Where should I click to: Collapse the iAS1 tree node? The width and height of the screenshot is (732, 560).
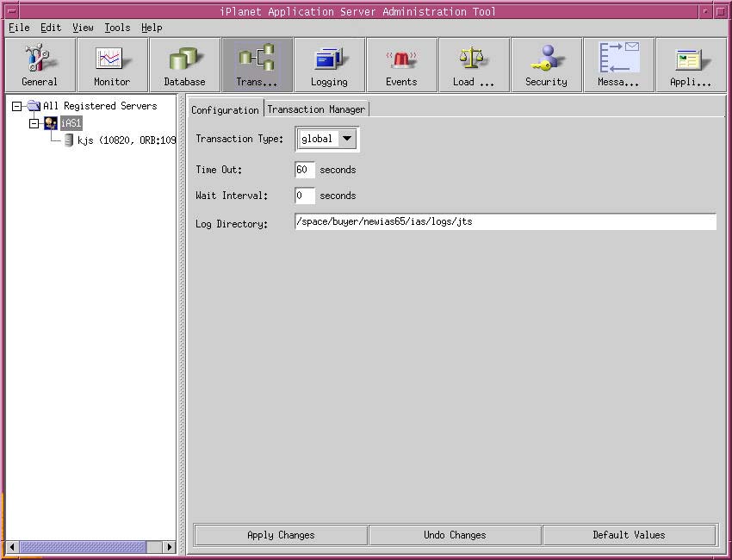coord(34,123)
